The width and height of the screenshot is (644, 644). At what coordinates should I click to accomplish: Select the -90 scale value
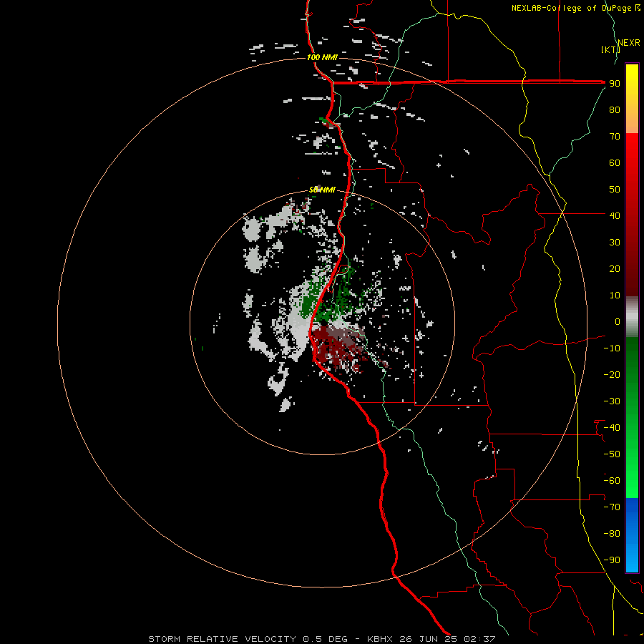tap(612, 560)
